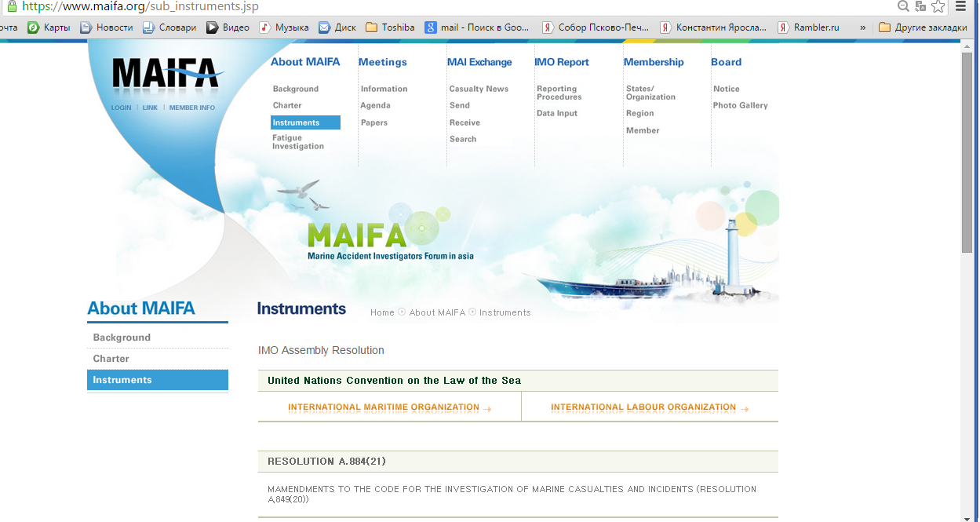Click the secure lock icon in address bar
Image resolution: width=980 pixels, height=522 pixels.
11,6
